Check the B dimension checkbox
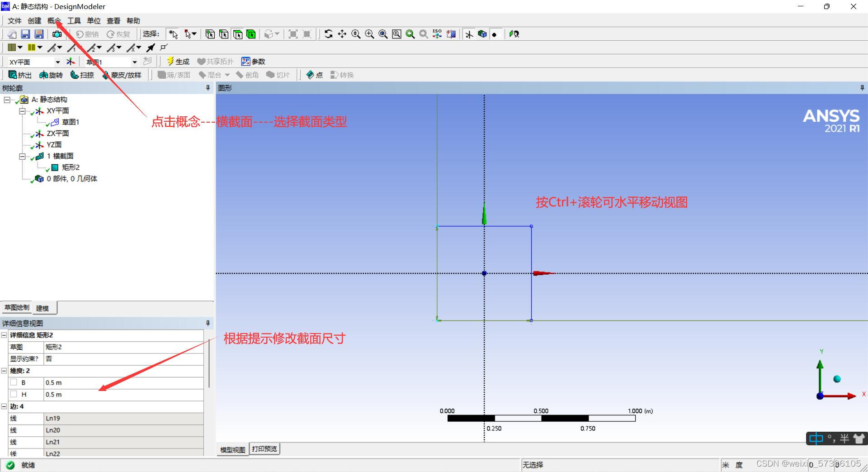Image resolution: width=868 pixels, height=472 pixels. [x=14, y=382]
